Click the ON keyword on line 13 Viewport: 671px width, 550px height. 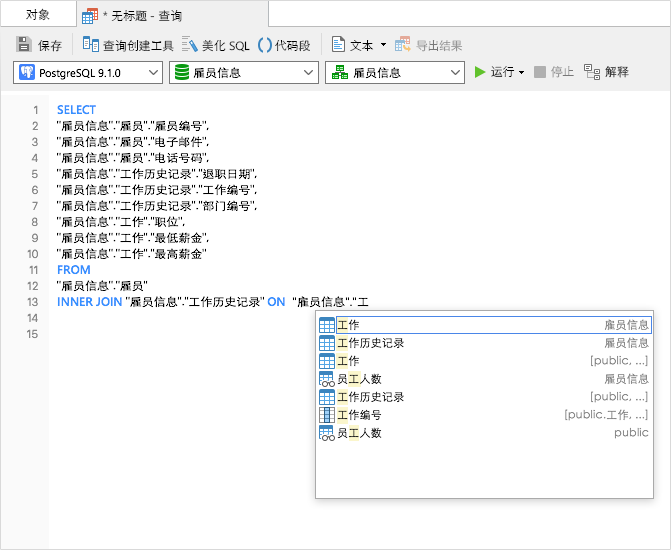click(276, 302)
